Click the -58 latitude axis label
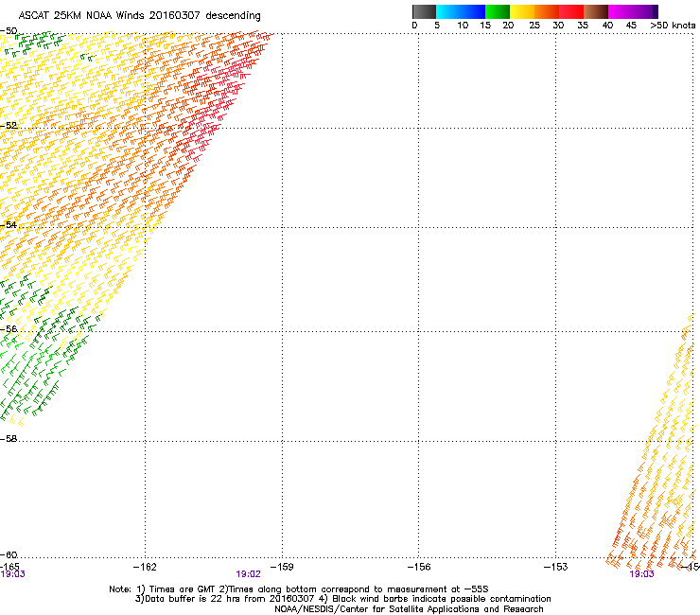 [9, 439]
